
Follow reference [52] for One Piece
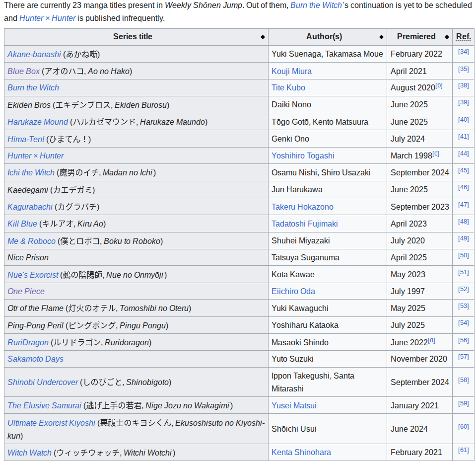[x=463, y=289]
